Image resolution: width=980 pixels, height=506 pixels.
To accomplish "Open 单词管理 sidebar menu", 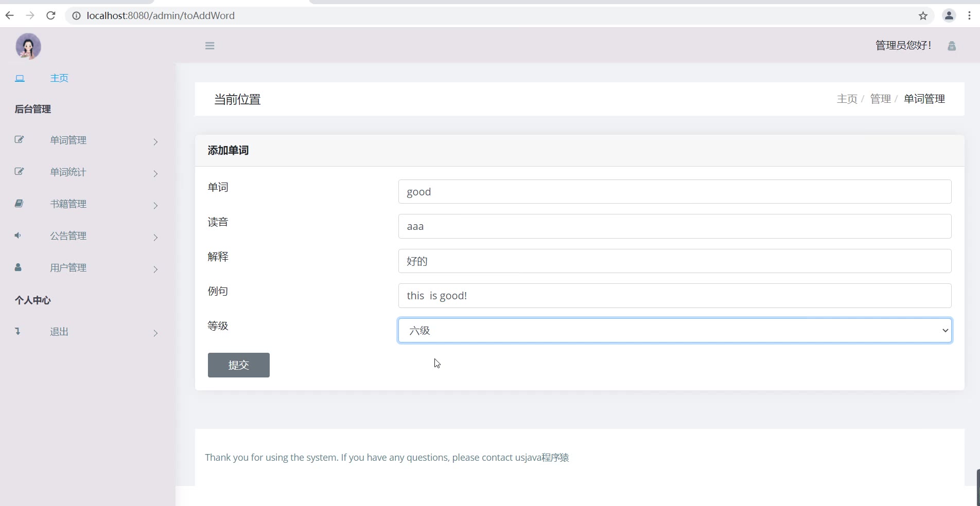I will pos(68,140).
